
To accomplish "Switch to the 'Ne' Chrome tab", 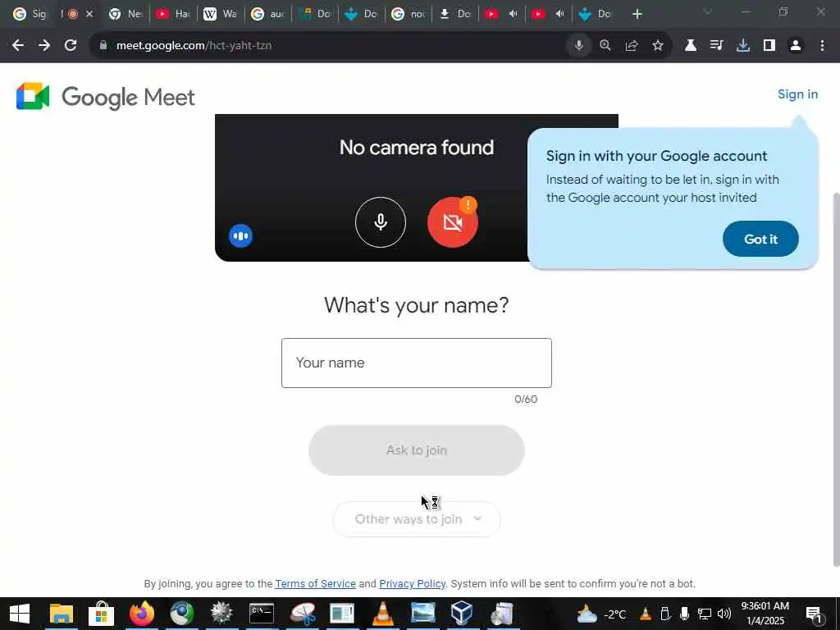I will 126,14.
